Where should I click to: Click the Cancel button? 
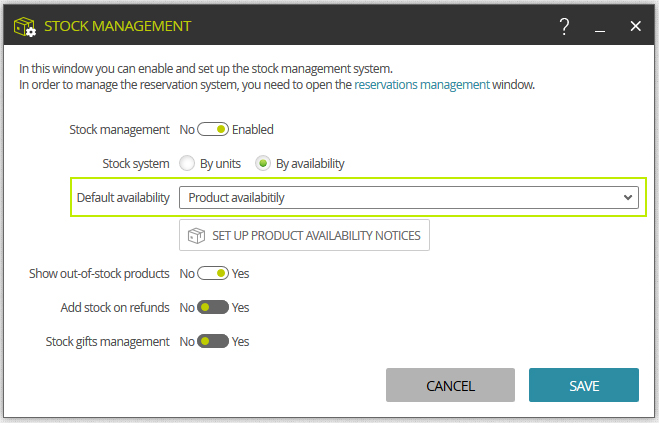(450, 385)
